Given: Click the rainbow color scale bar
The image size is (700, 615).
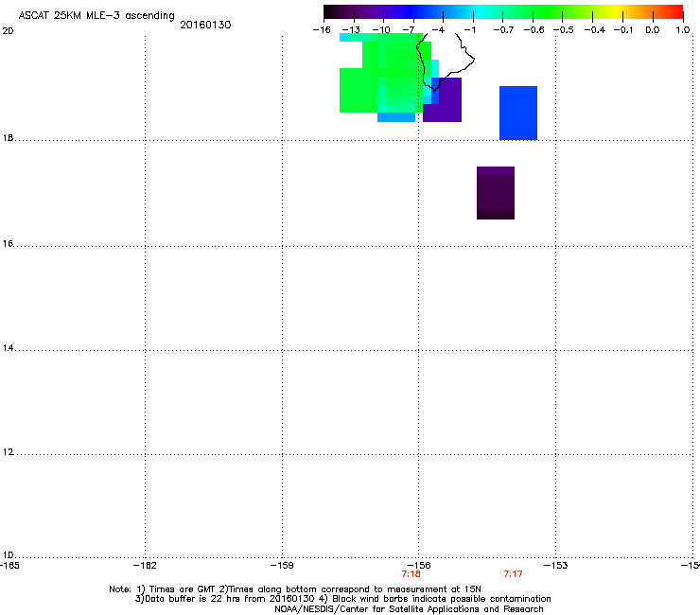Looking at the screenshot, I should tap(503, 11).
